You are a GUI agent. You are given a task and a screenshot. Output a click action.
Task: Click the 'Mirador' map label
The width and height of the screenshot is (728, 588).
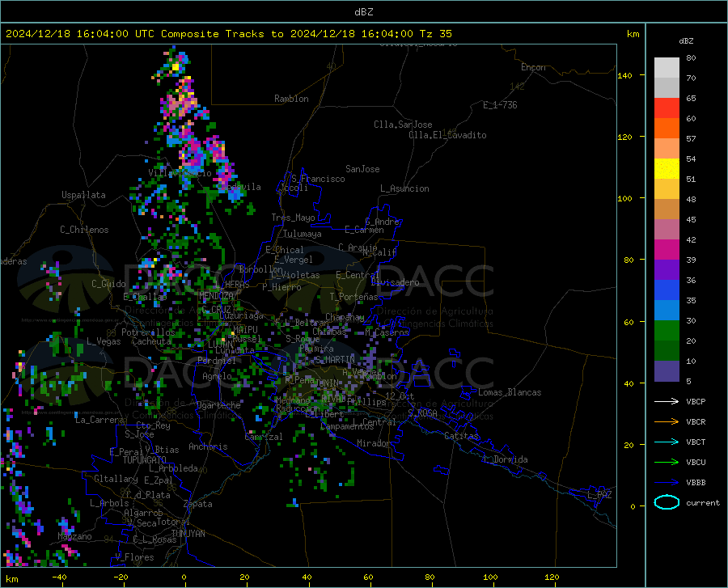click(x=374, y=443)
